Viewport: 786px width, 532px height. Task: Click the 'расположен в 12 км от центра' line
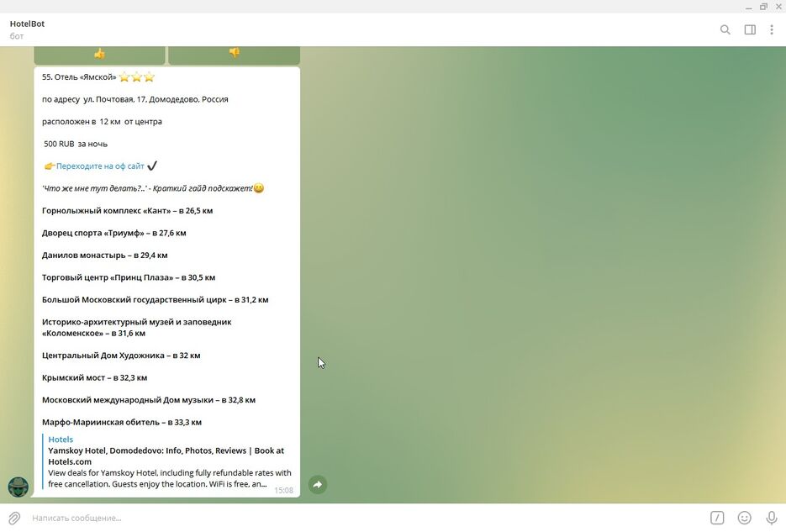[x=102, y=122]
